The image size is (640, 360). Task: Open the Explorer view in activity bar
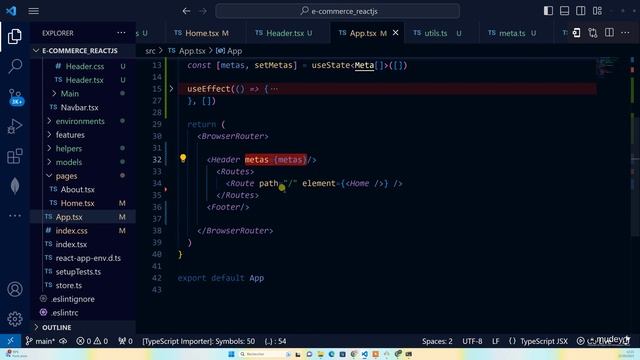(x=15, y=37)
